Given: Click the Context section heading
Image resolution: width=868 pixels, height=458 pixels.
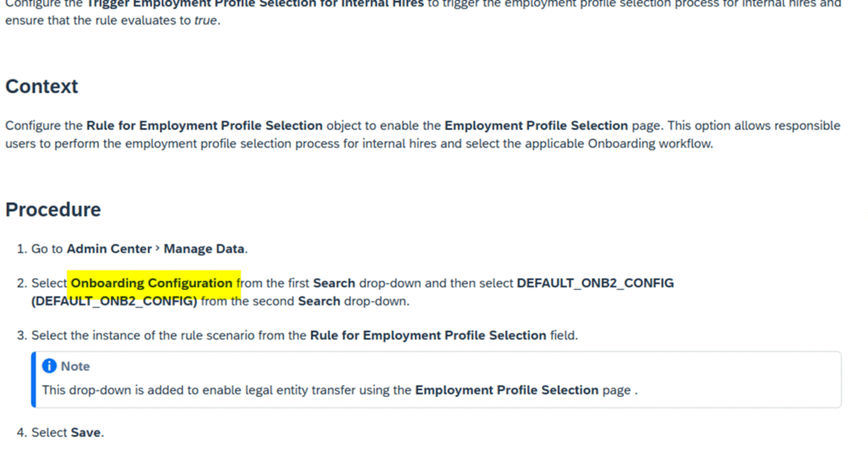Looking at the screenshot, I should tap(42, 87).
